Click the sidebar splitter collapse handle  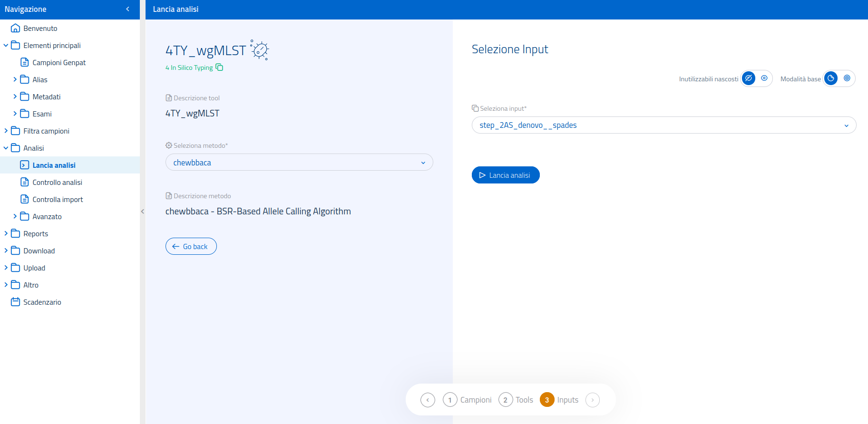(142, 212)
